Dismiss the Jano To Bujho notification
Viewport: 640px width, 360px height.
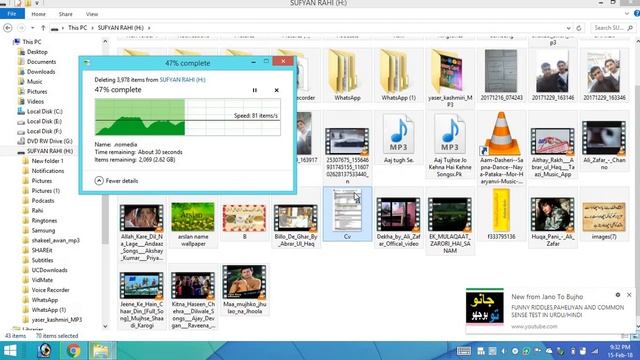click(x=629, y=295)
